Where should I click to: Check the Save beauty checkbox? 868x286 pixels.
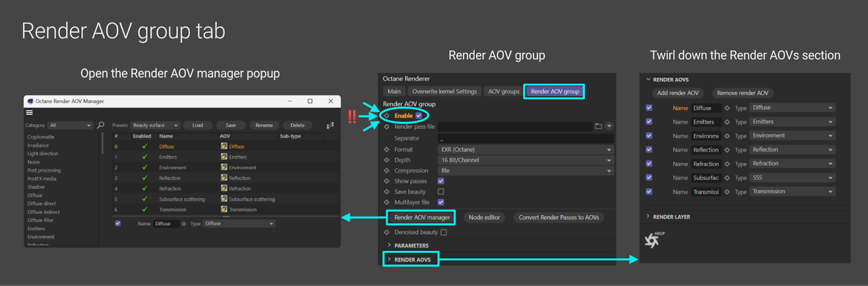tap(441, 192)
